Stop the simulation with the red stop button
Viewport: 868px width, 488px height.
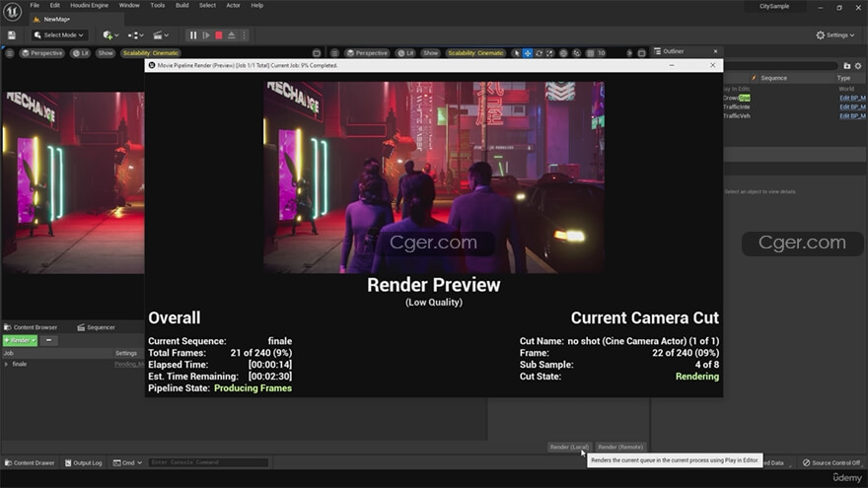click(218, 35)
